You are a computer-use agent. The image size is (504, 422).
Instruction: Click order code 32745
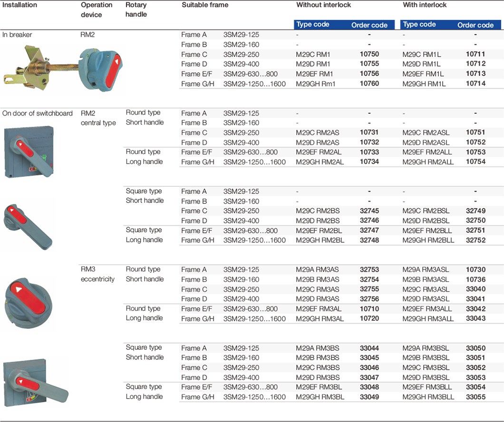369,211
